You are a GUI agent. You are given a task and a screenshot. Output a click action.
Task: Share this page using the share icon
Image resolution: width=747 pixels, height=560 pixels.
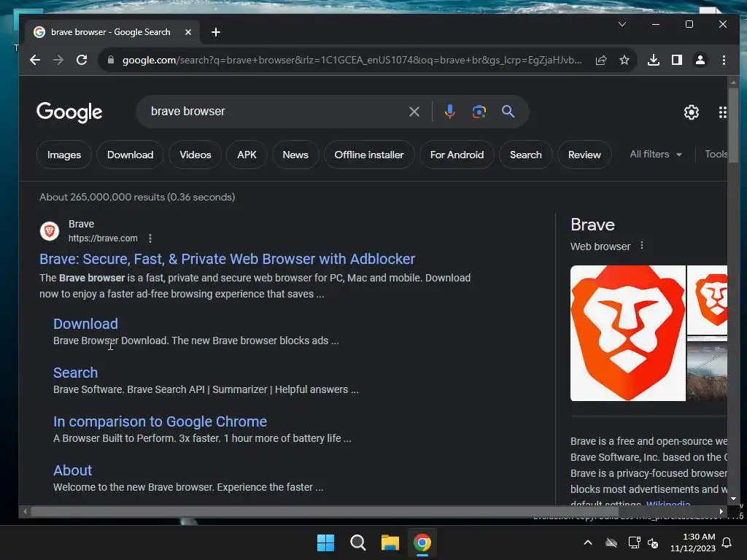coord(601,60)
